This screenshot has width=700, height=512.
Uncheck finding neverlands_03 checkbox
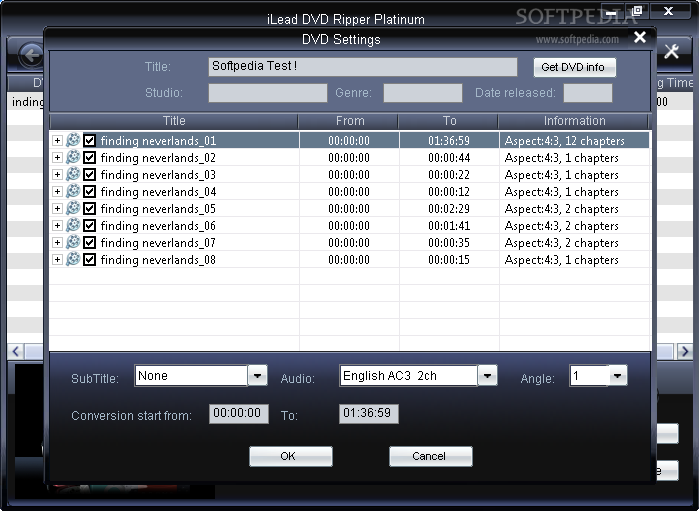coord(90,175)
